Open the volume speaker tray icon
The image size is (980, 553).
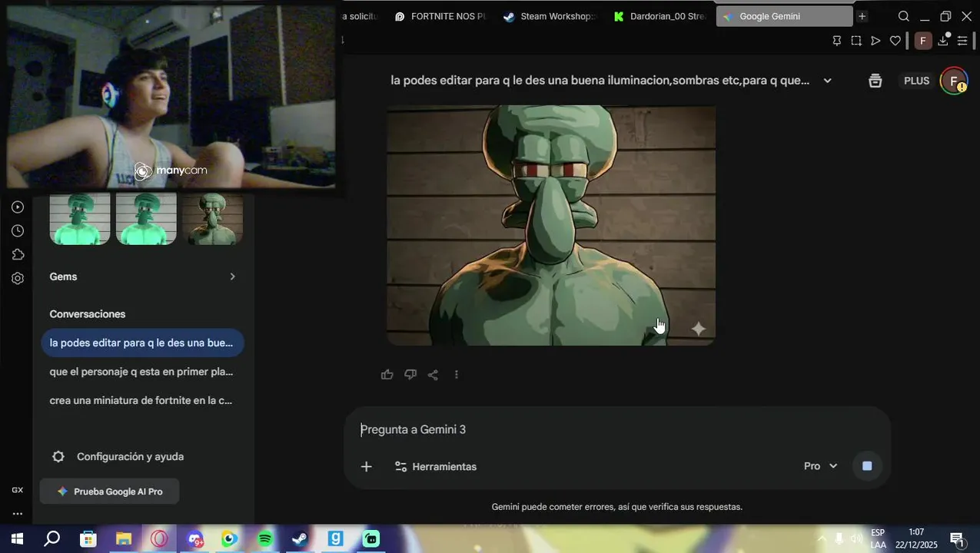point(857,539)
